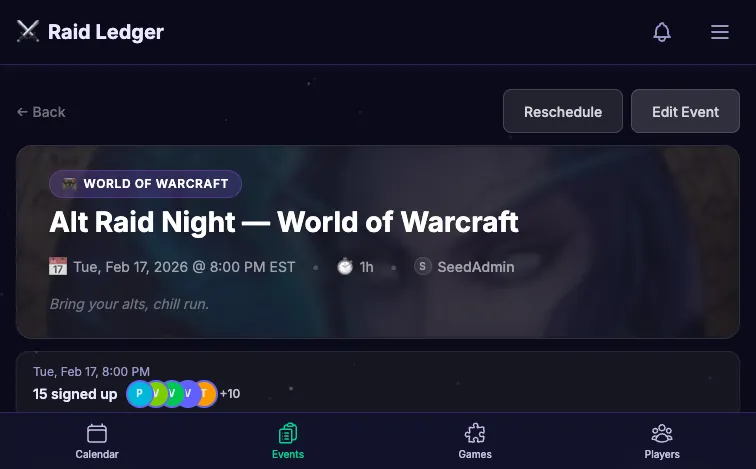Screen dimensions: 756x469
Task: Click the Players group icon
Action: (662, 433)
